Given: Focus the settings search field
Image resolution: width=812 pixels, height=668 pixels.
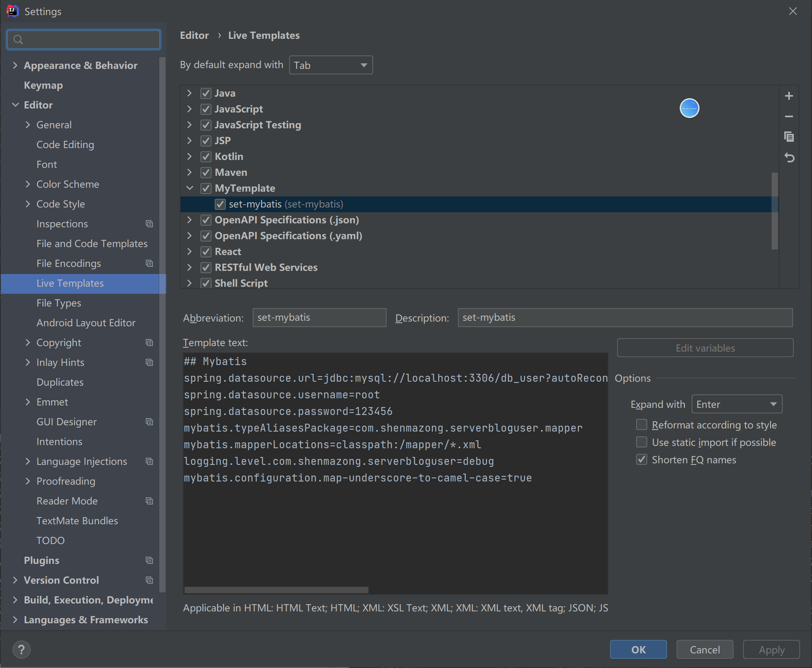Looking at the screenshot, I should click(84, 39).
